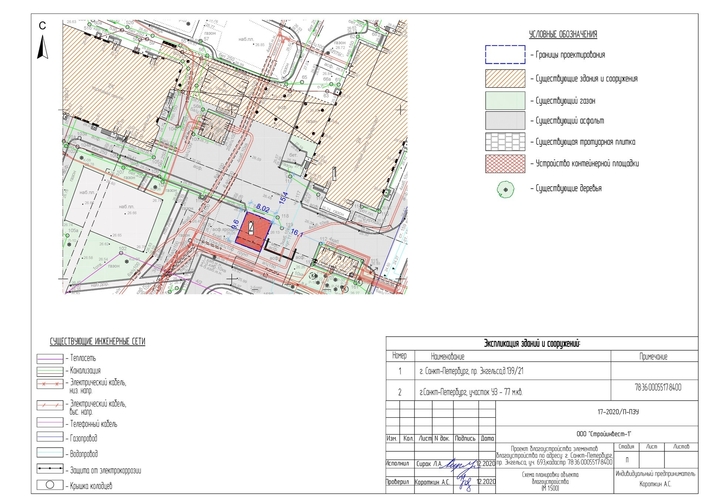Click the 'Наименование' column header
This screenshot has width=710, height=502.
click(447, 356)
